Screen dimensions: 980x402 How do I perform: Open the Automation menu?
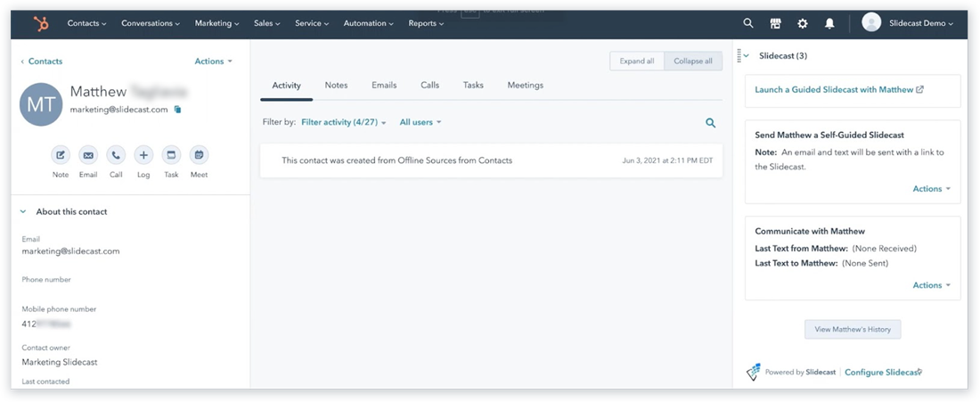click(x=369, y=23)
